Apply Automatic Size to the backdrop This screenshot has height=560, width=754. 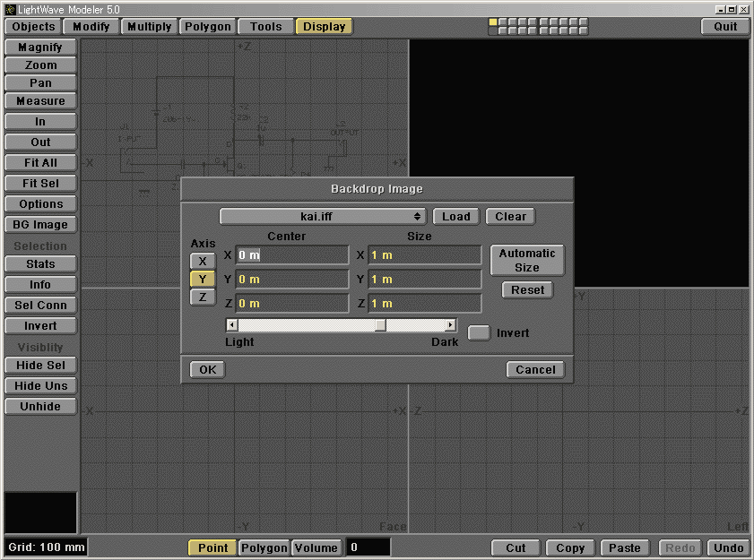coord(527,260)
